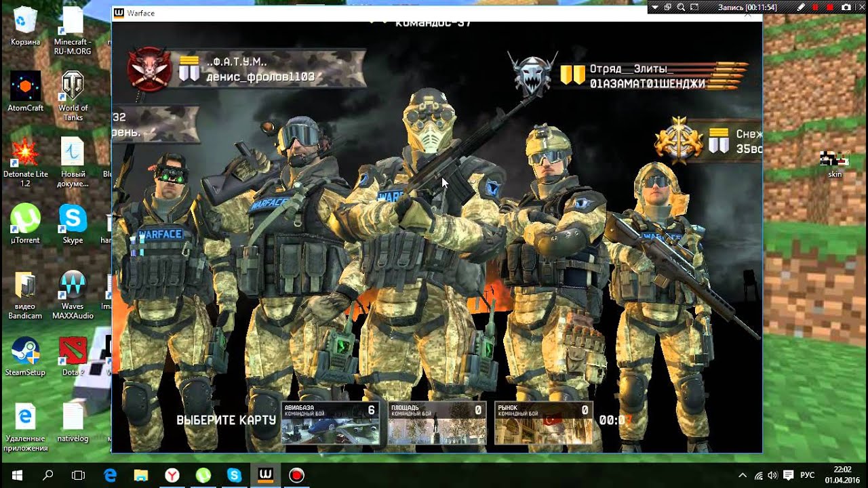Click the player name денис_фролов1103

(x=260, y=77)
